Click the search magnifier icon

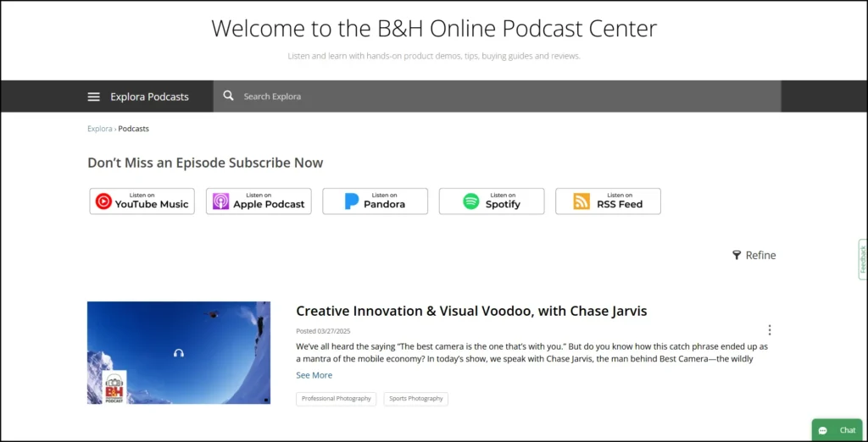point(229,96)
